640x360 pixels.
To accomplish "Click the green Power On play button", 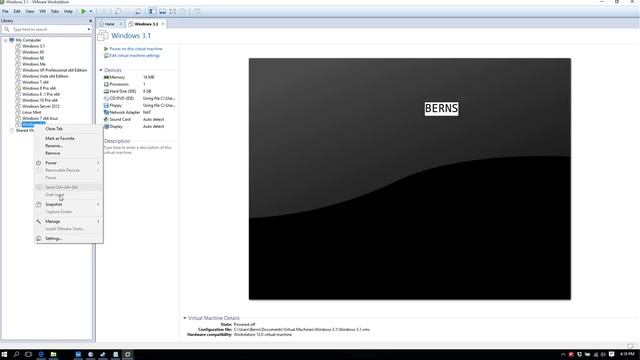I will click(x=83, y=11).
